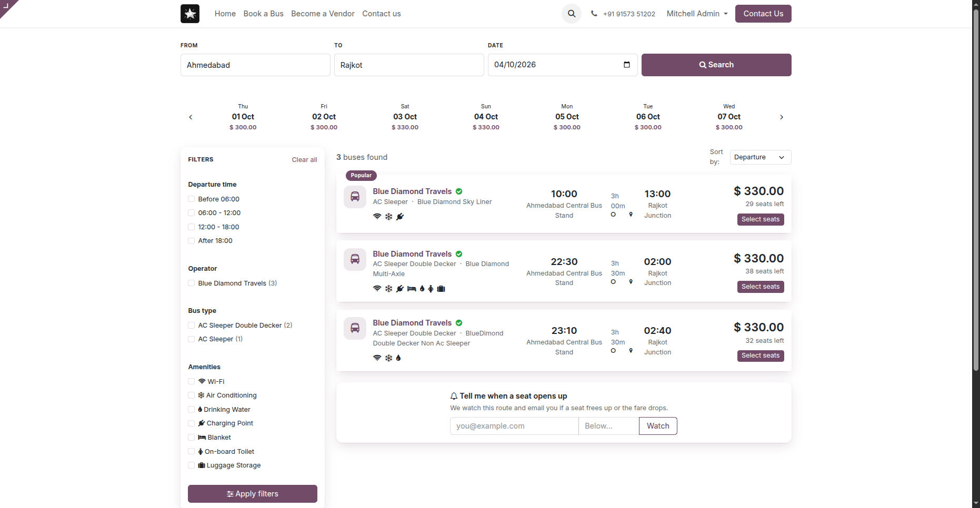The image size is (980, 508).
Task: Select the Sat 03 Oct date tab
Action: coord(405,117)
